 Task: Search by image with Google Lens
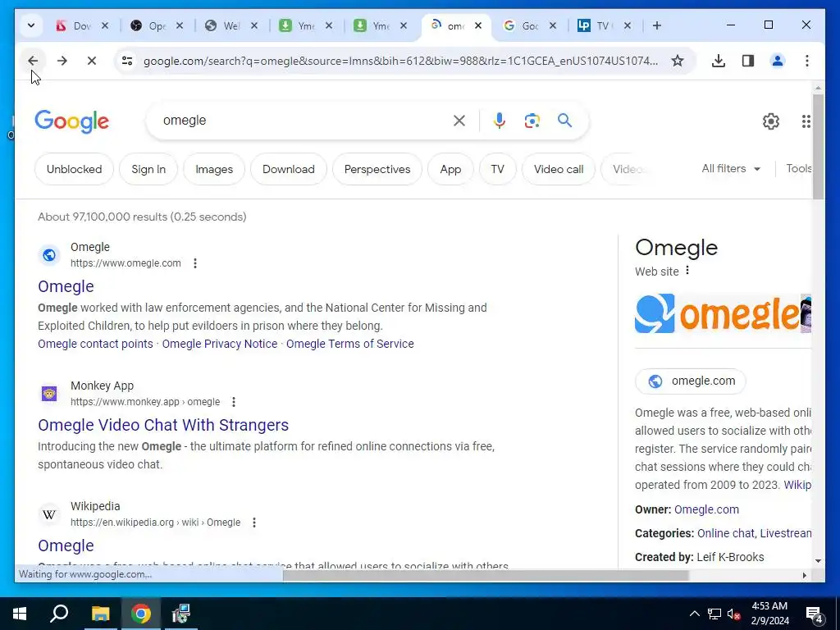pos(532,121)
